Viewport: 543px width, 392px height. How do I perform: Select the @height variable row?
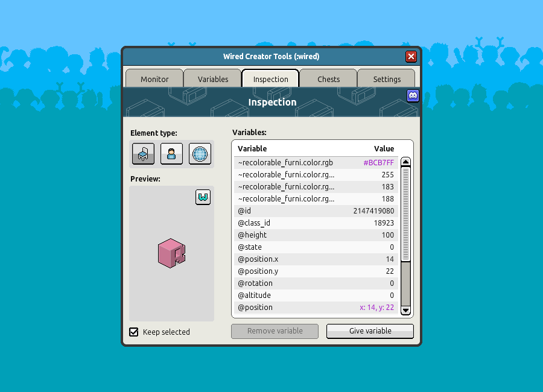[x=316, y=235]
